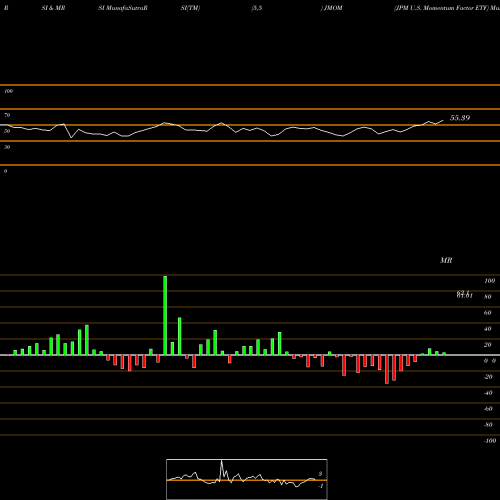Click the 40 label on the MR axis
500x500 pixels.
click(x=488, y=329)
